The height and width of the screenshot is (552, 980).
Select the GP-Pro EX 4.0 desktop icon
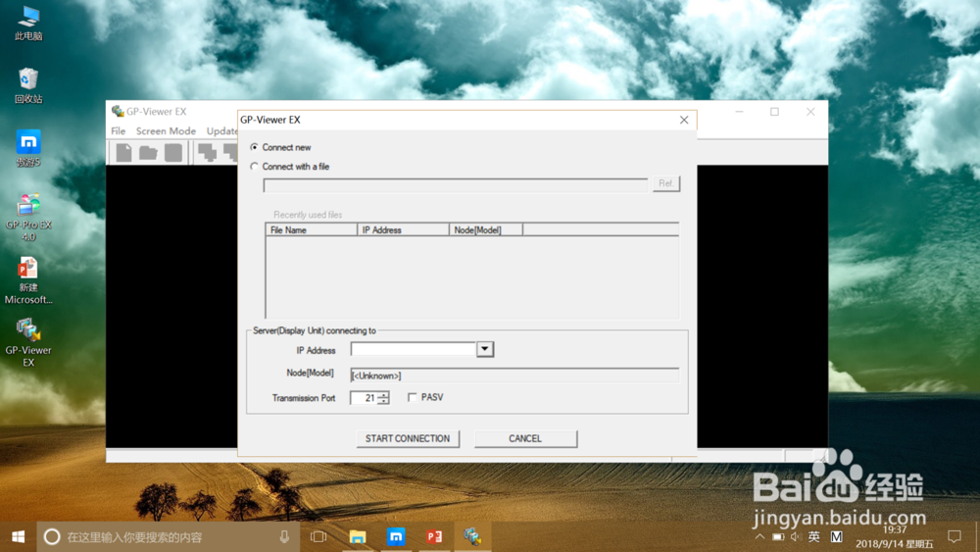(x=28, y=218)
